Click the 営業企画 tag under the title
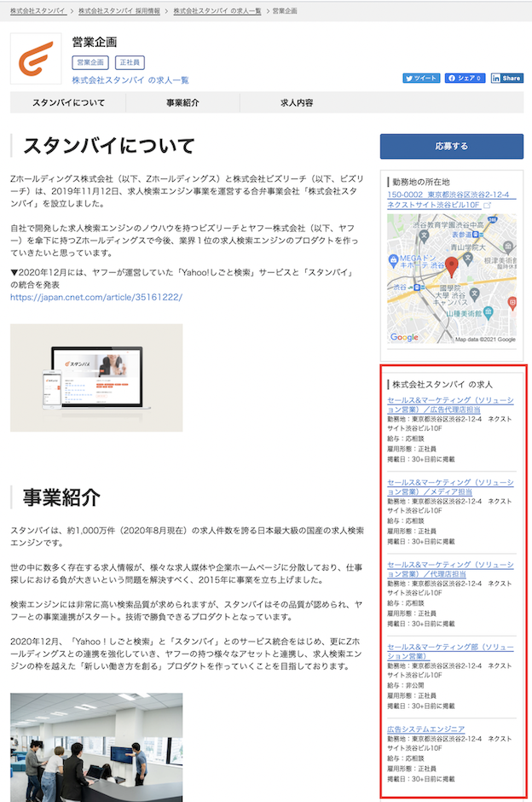Image resolution: width=532 pixels, height=802 pixels. (90, 62)
